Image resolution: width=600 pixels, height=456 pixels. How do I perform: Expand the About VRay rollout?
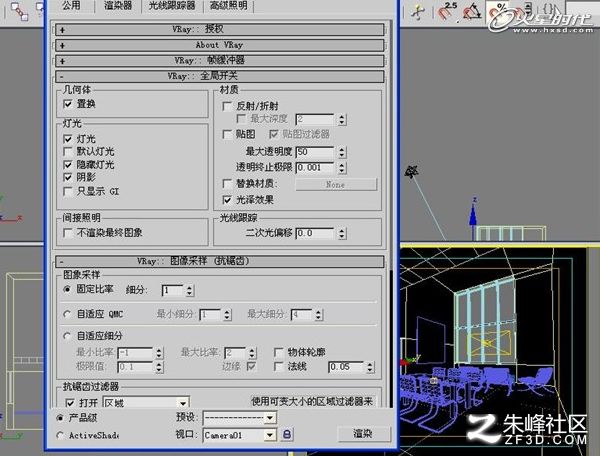(220, 45)
